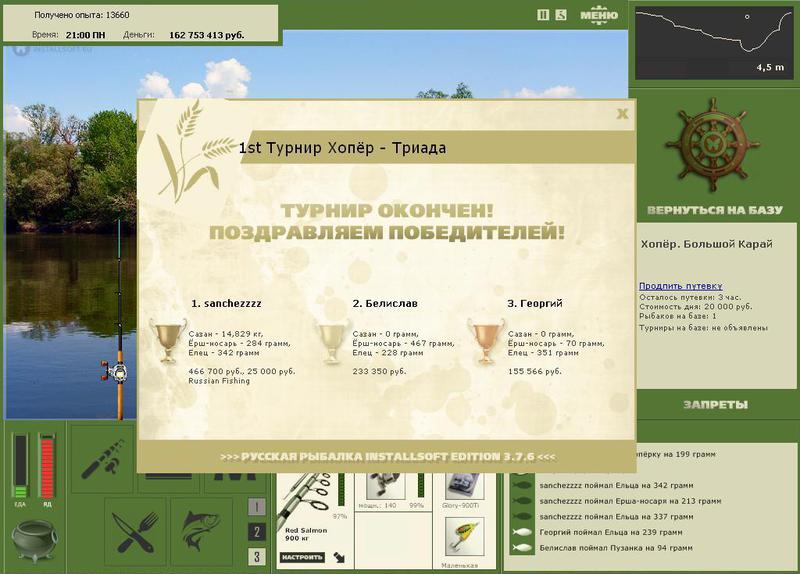Select tackle slot 3
This screenshot has width=800, height=574.
click(257, 557)
